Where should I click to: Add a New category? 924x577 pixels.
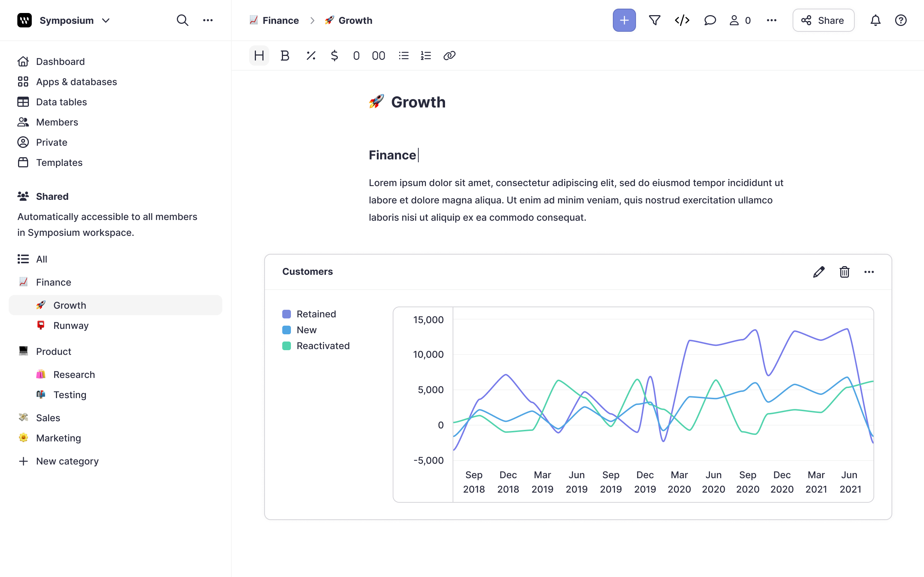(67, 461)
